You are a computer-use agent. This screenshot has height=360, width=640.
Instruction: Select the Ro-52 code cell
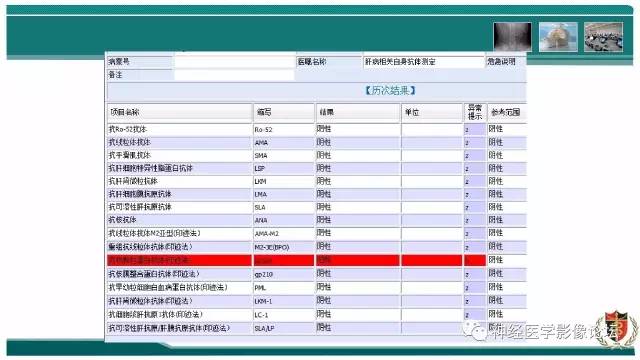pos(284,129)
